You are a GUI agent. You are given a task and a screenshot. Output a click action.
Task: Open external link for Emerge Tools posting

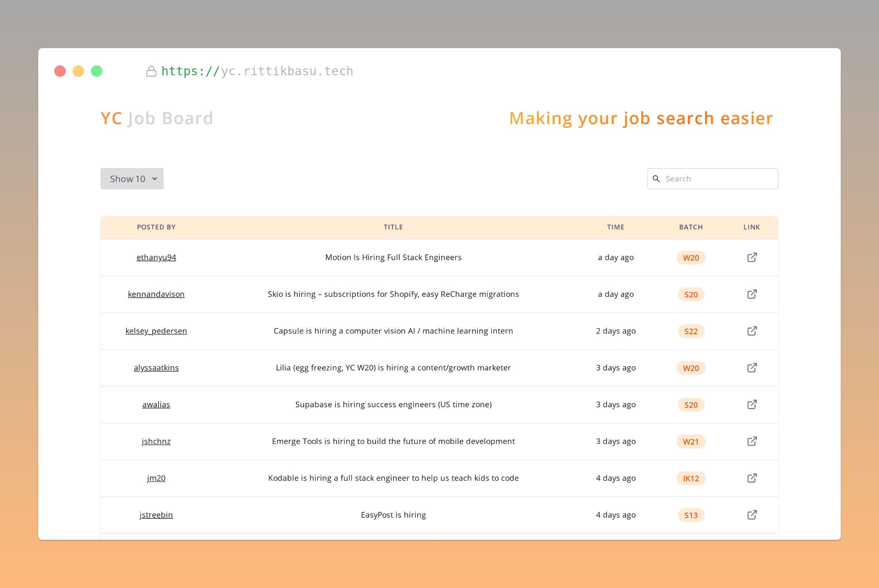coord(752,441)
